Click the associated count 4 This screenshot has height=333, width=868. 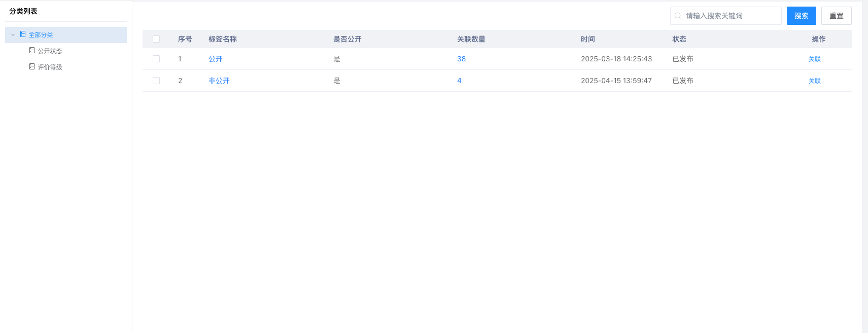click(x=459, y=81)
